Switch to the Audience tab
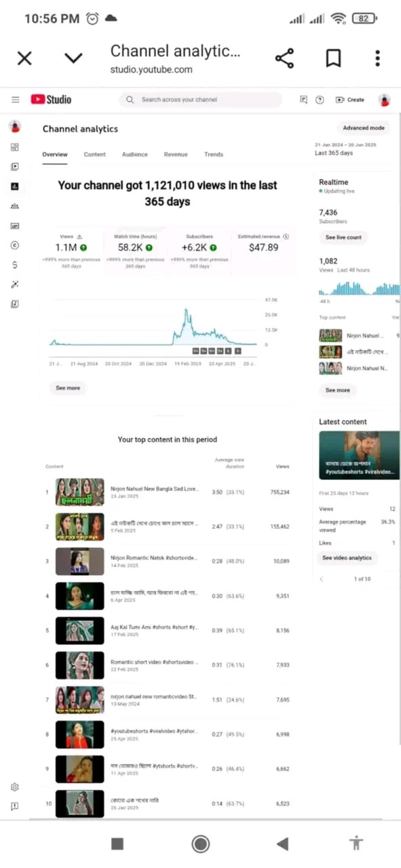Screen dimensions: 401x868 [x=134, y=155]
